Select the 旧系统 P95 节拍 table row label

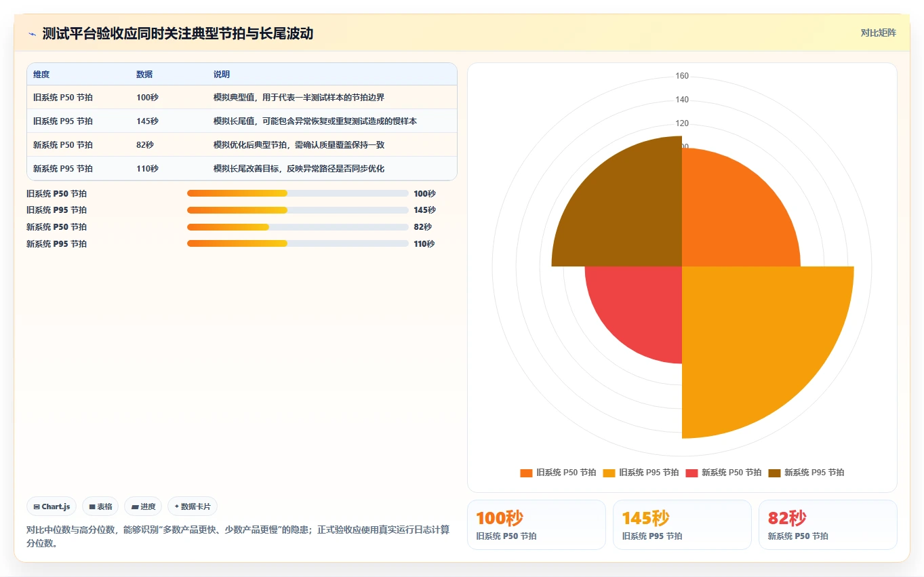pos(63,121)
